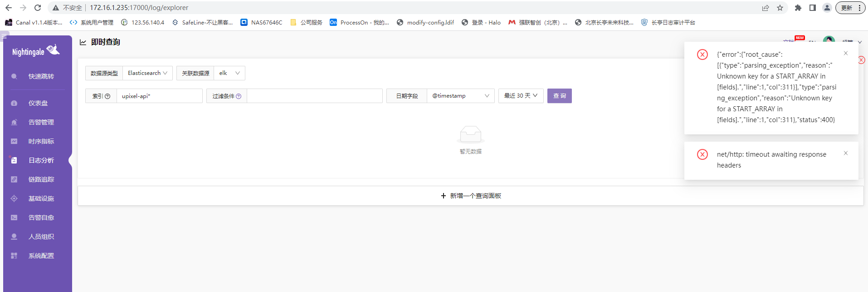Open the browser extensions puzzle icon

pos(798,8)
